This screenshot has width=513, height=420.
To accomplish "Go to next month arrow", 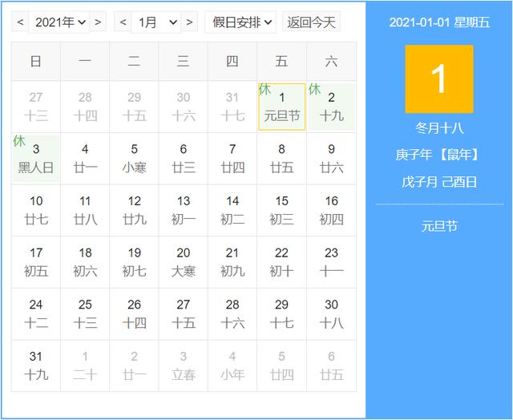I will (189, 22).
